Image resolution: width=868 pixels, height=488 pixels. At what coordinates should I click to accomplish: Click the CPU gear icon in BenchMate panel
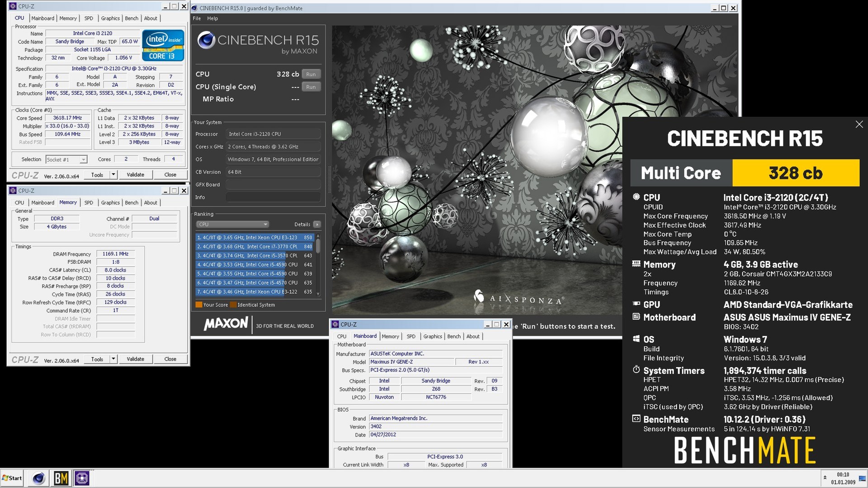(636, 197)
